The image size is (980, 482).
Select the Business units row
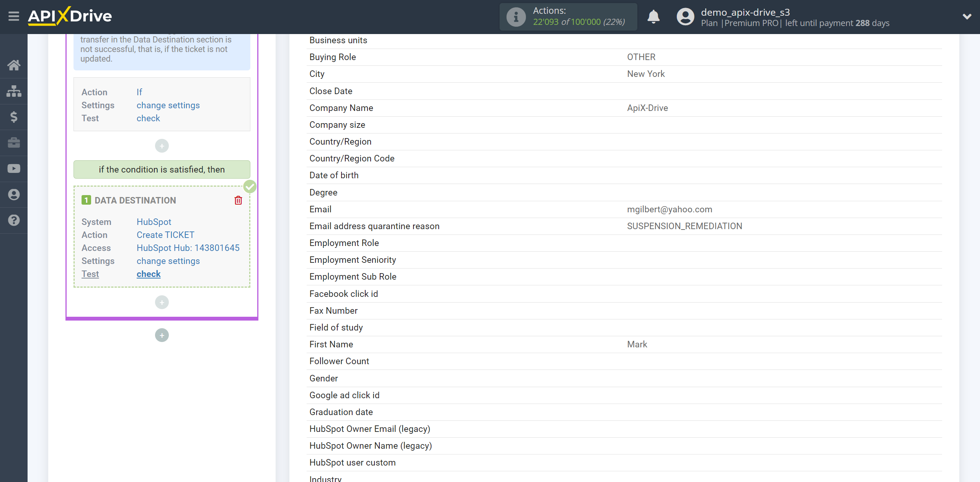point(624,40)
